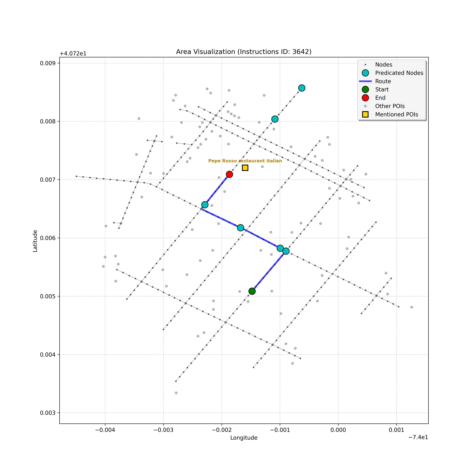Click the Longitude axis label
Screen dimensions: 476x476
pos(244,438)
